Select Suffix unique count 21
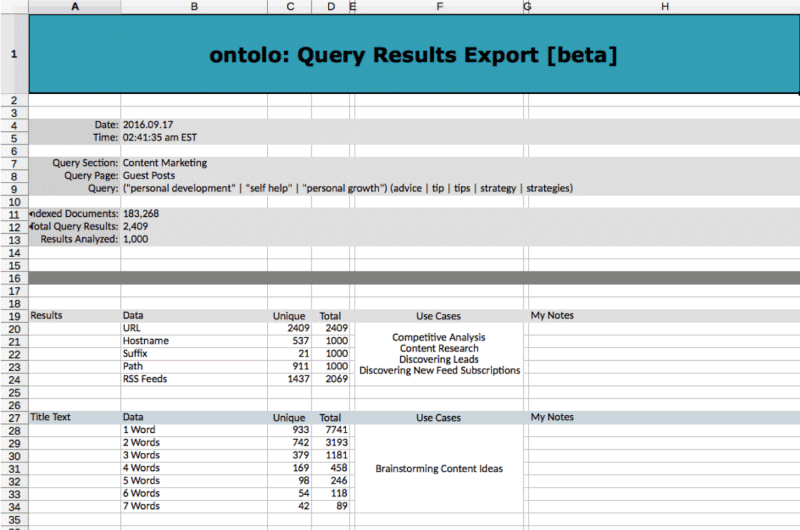The height and width of the screenshot is (530, 800). coord(289,354)
